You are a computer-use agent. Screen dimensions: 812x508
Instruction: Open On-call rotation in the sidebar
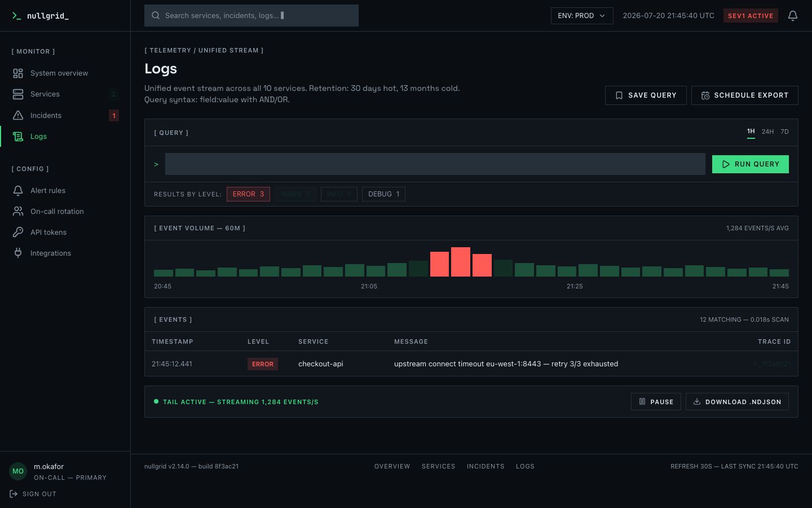click(x=65, y=212)
